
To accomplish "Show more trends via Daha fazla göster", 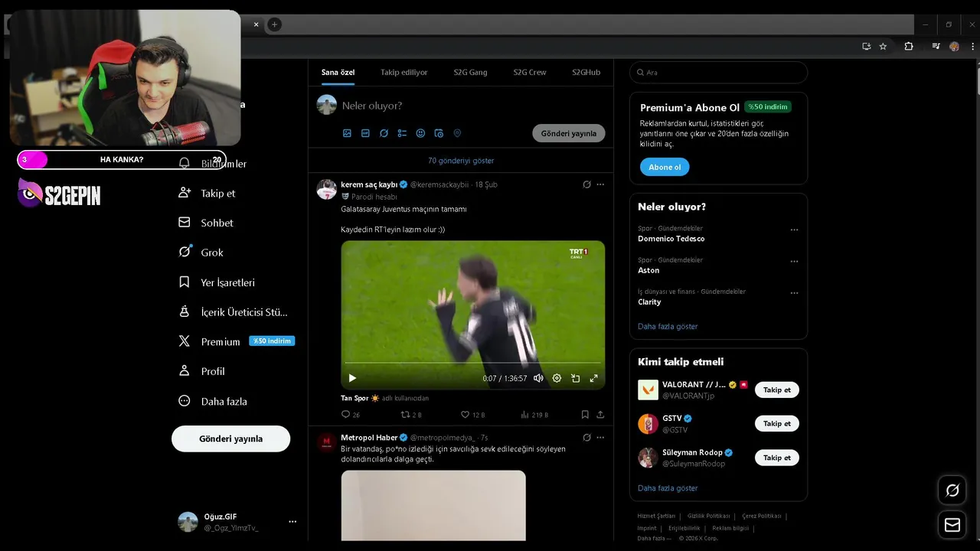I will pyautogui.click(x=668, y=326).
